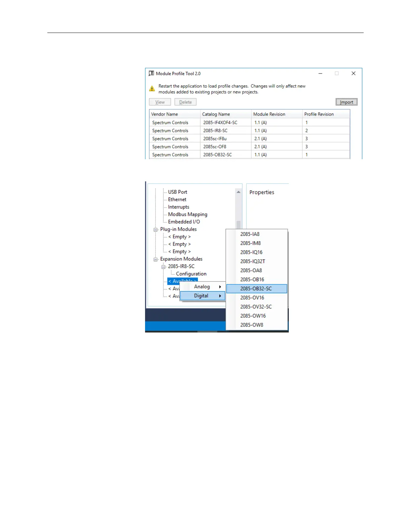Select USB Port in the tree
The height and width of the screenshot is (532, 411).
coord(178,192)
